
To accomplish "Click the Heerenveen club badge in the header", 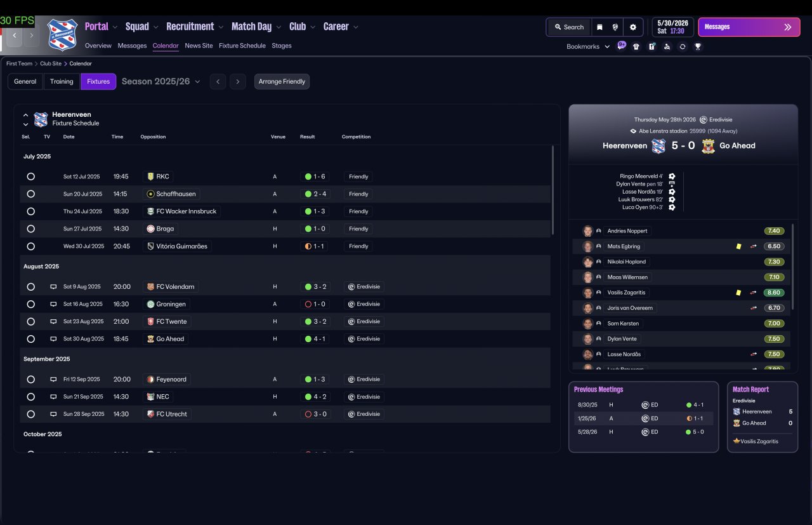I will coord(62,34).
